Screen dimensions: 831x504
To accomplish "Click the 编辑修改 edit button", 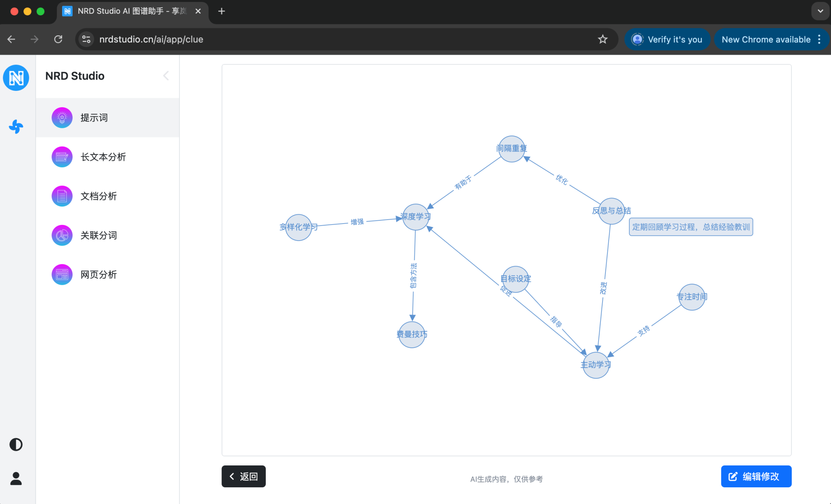I will [x=756, y=476].
